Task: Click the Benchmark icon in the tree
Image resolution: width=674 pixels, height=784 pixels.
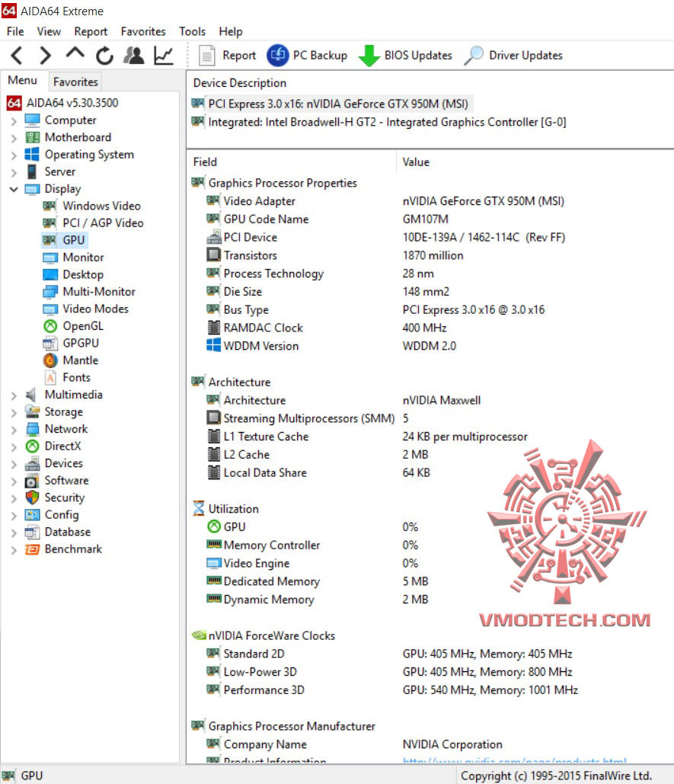Action: tap(32, 549)
